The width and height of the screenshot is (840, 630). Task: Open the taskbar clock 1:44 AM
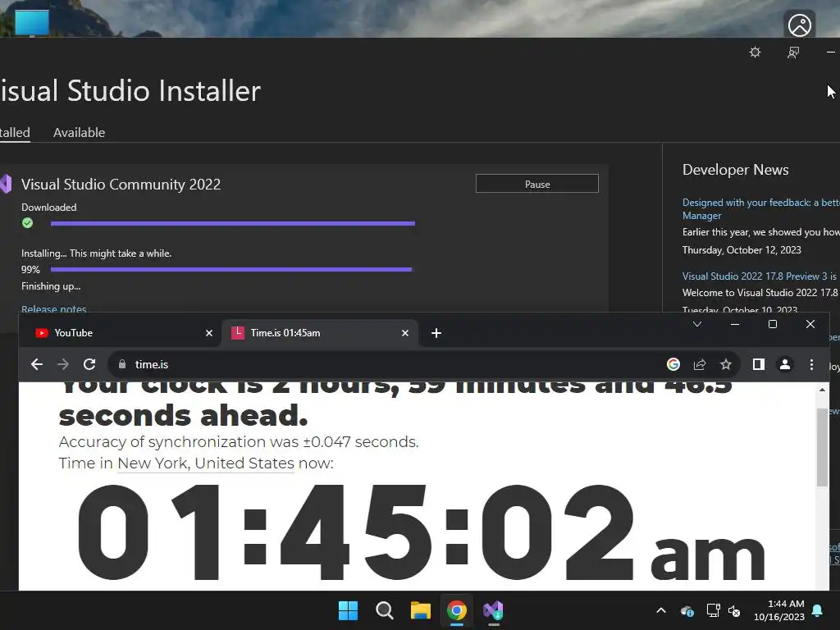pos(779,610)
